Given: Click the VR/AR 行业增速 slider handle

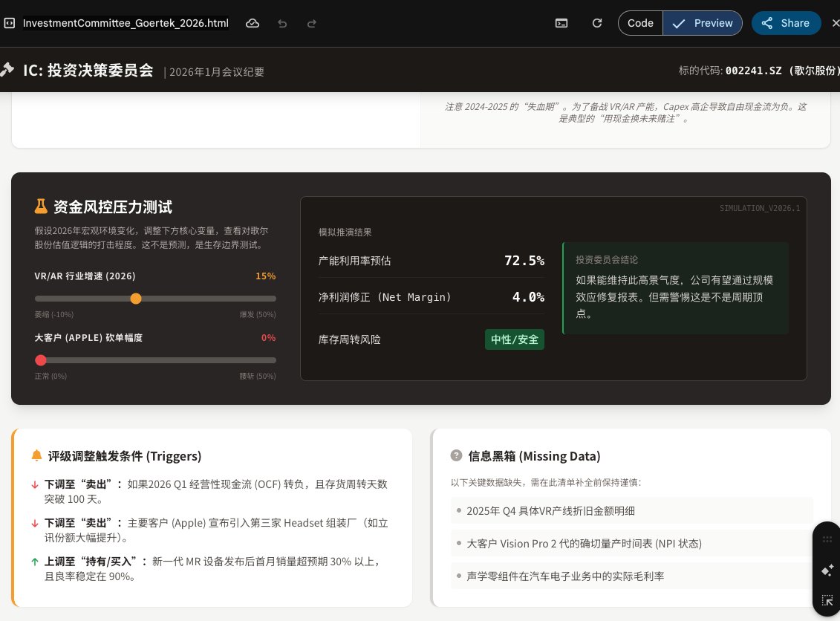Looking at the screenshot, I should 136,299.
